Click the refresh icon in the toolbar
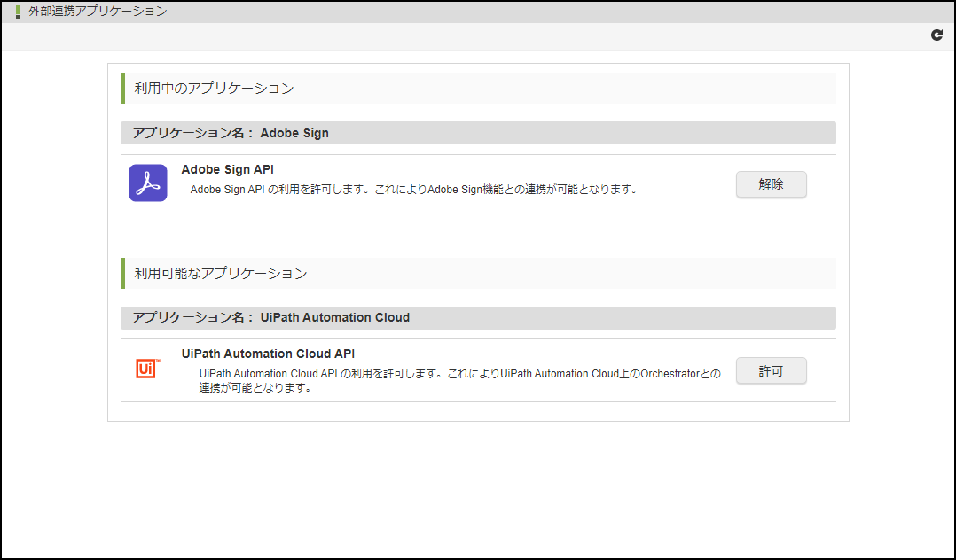Screen dimensions: 956x560 (936, 35)
